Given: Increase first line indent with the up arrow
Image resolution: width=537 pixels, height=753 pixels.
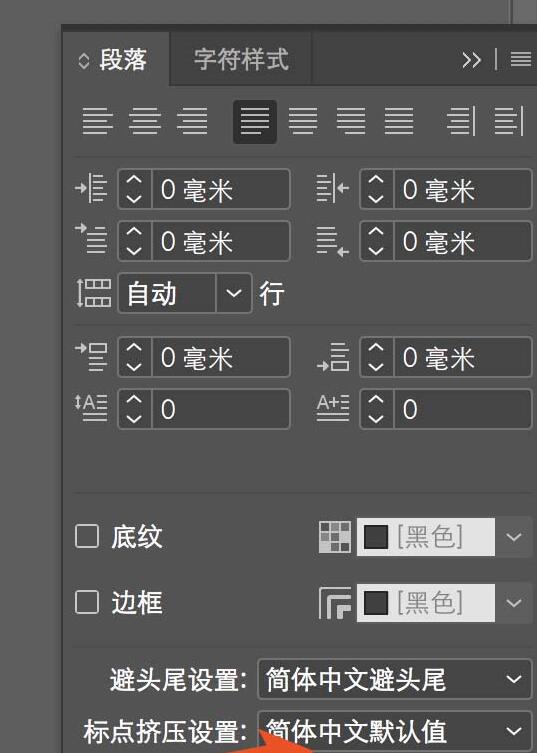Looking at the screenshot, I should (134, 231).
